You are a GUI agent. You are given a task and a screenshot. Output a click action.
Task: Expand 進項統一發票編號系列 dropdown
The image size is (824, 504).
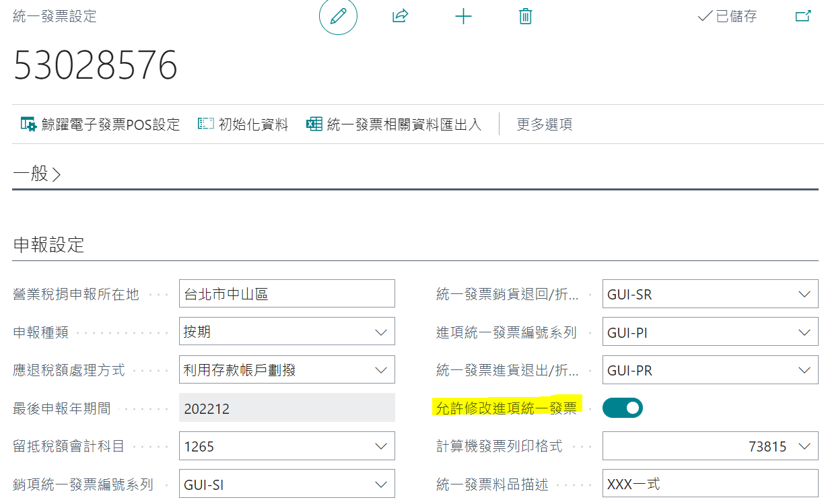[x=804, y=332]
